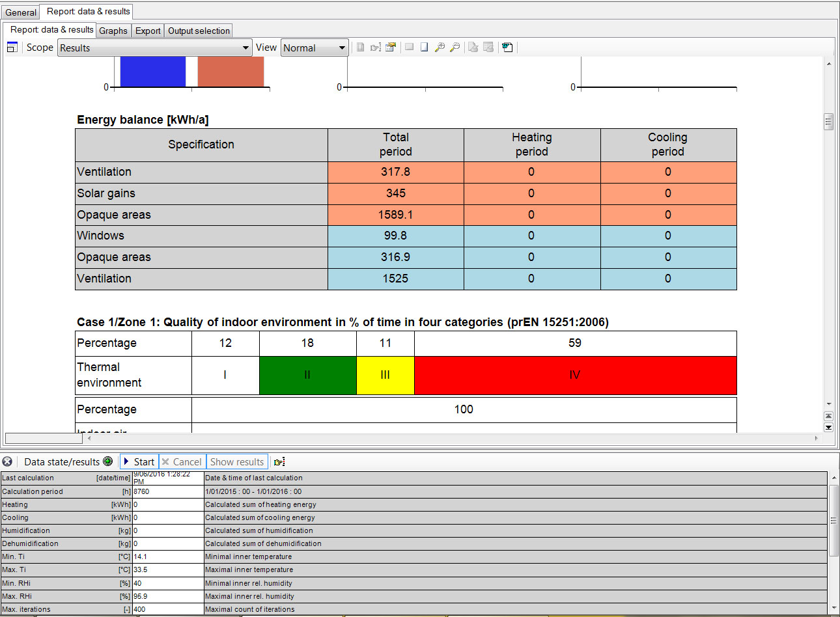Click the pointing hand icon beside Show results
840x617 pixels.
[x=279, y=462]
